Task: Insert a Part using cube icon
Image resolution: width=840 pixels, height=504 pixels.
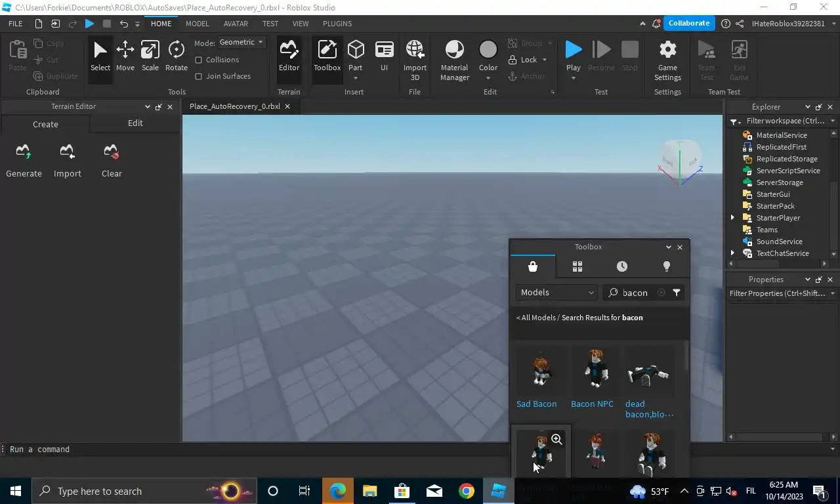Action: click(x=356, y=50)
